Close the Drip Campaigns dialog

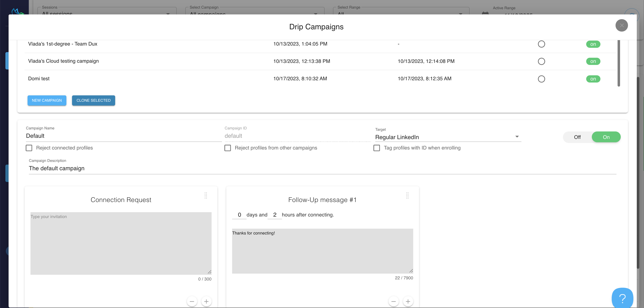[x=621, y=25]
